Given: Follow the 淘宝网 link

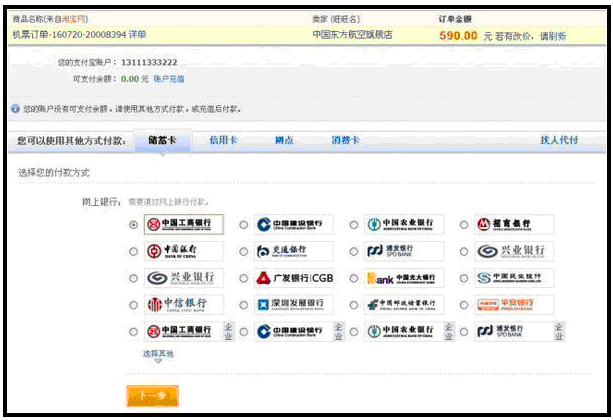Looking at the screenshot, I should click(x=73, y=19).
